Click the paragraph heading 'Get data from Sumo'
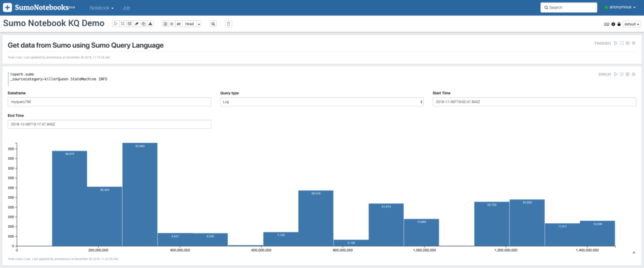The width and height of the screenshot is (644, 268). click(x=86, y=45)
